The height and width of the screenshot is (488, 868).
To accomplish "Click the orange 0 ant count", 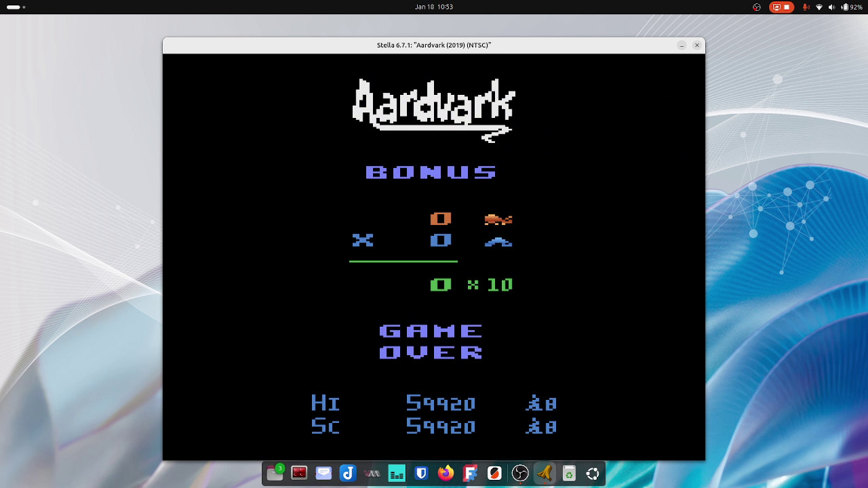I will pos(441,218).
